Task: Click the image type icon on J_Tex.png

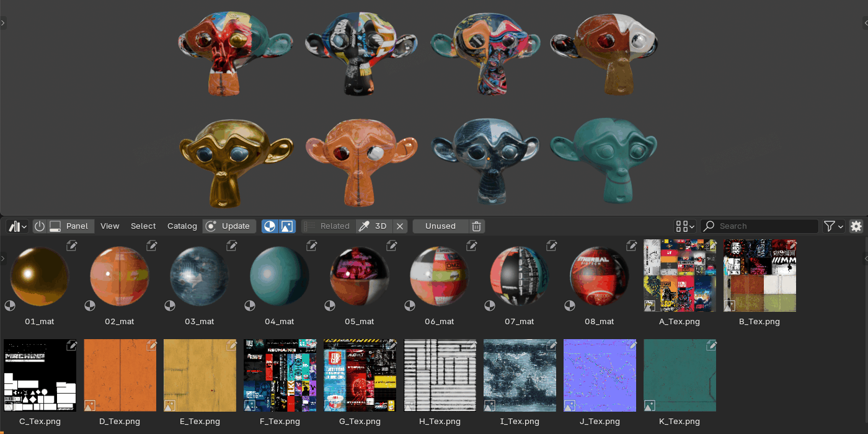Action: (570, 405)
